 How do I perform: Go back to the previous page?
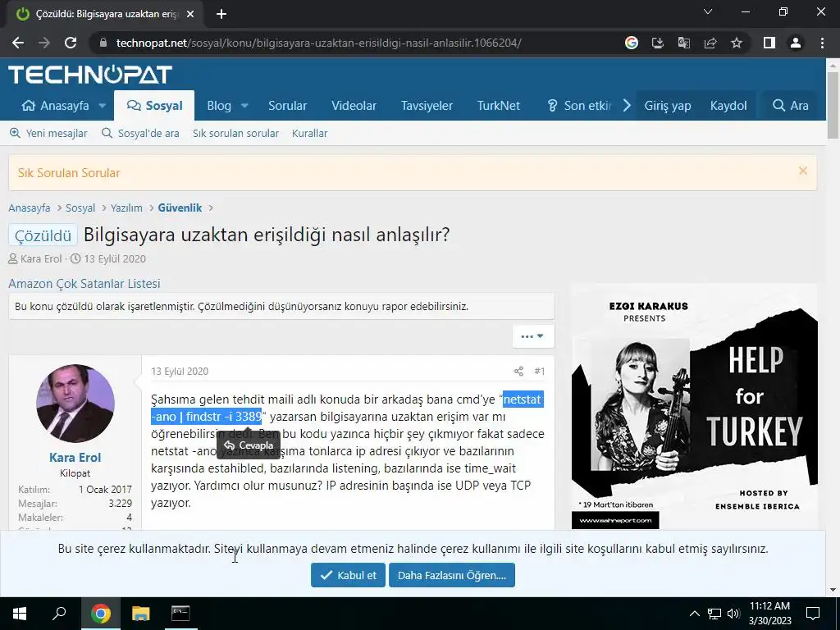pos(18,43)
